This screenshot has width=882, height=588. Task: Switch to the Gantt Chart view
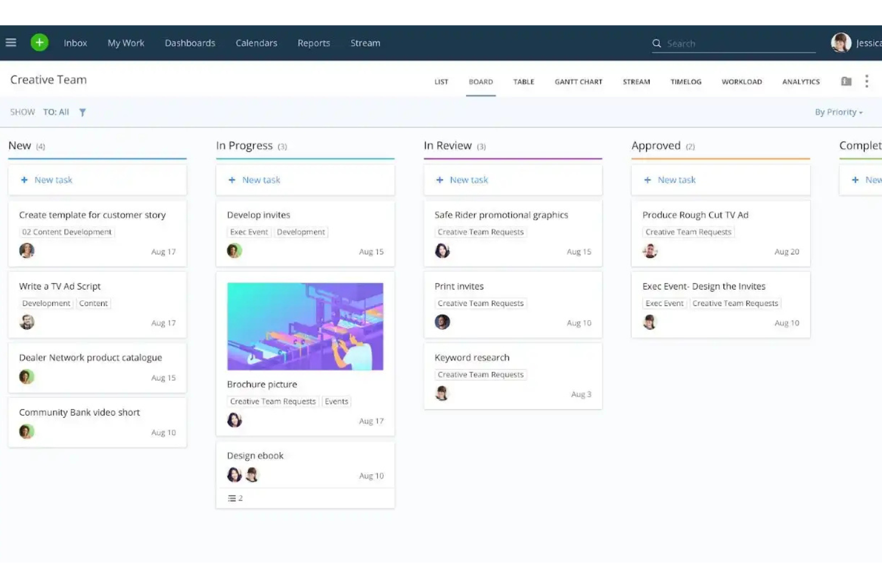(x=578, y=82)
